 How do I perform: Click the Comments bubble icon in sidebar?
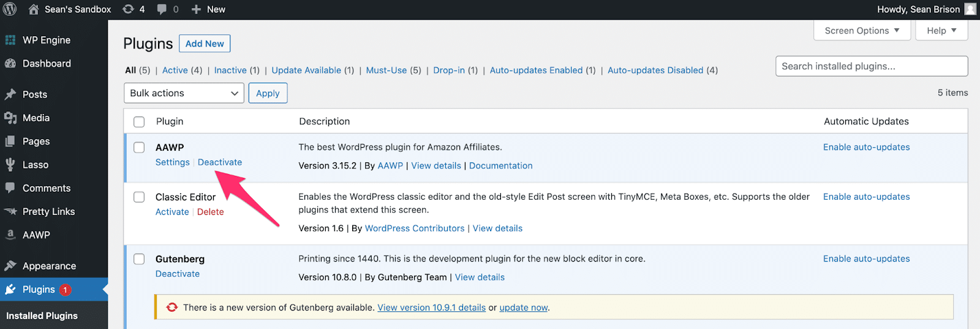click(10, 188)
